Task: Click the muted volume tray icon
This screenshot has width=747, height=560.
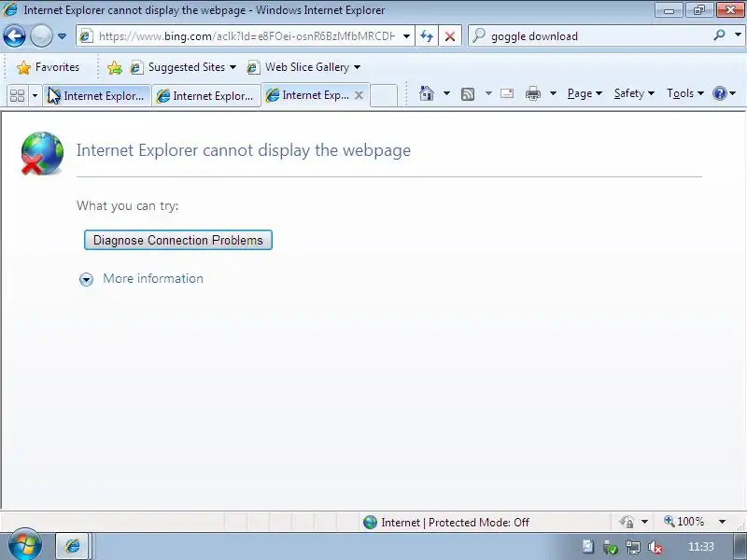Action: (x=655, y=547)
